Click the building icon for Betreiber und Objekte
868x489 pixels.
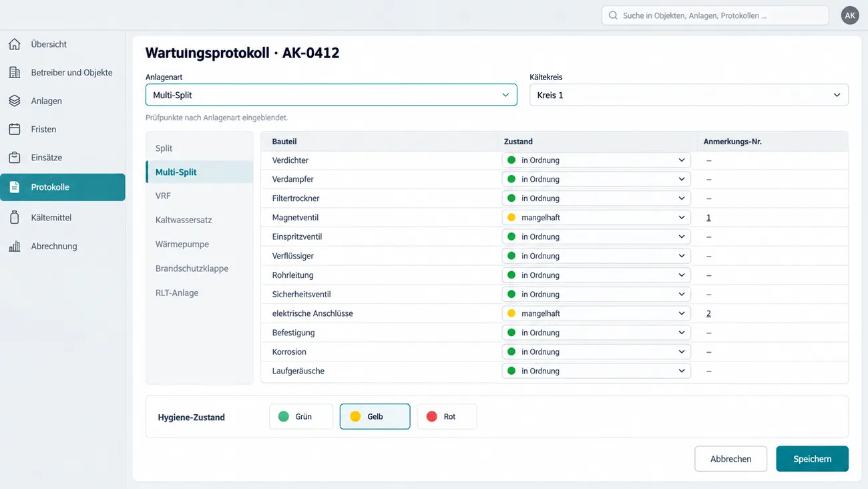coord(15,72)
